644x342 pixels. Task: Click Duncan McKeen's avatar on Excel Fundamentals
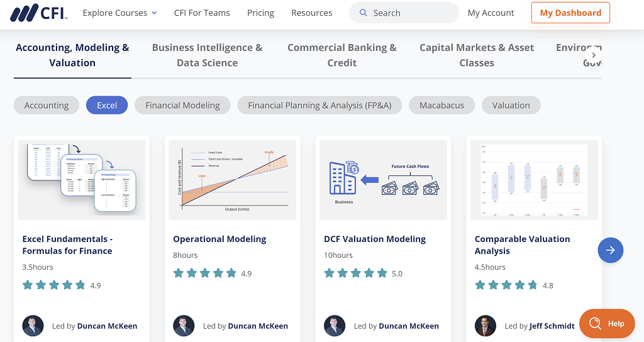tap(33, 326)
